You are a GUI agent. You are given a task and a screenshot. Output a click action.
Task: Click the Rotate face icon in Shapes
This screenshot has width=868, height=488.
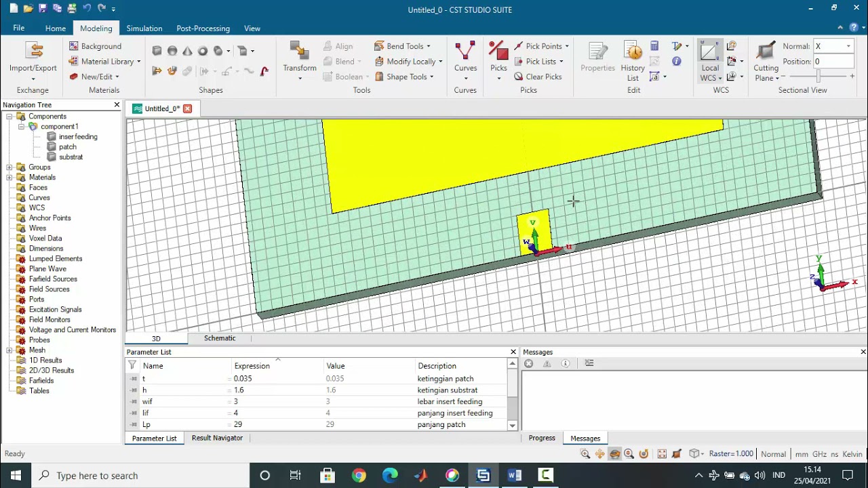172,71
